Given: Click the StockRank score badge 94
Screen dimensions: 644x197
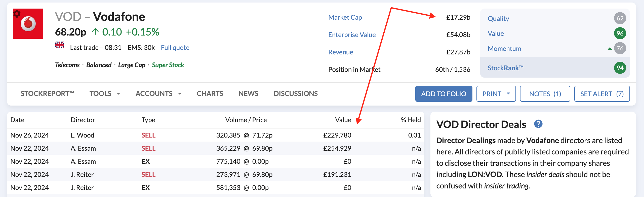Looking at the screenshot, I should pos(620,68).
